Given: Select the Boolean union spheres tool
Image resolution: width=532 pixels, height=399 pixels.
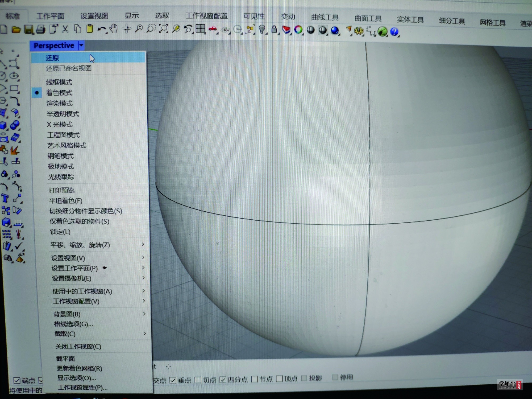Looking at the screenshot, I should (15, 125).
